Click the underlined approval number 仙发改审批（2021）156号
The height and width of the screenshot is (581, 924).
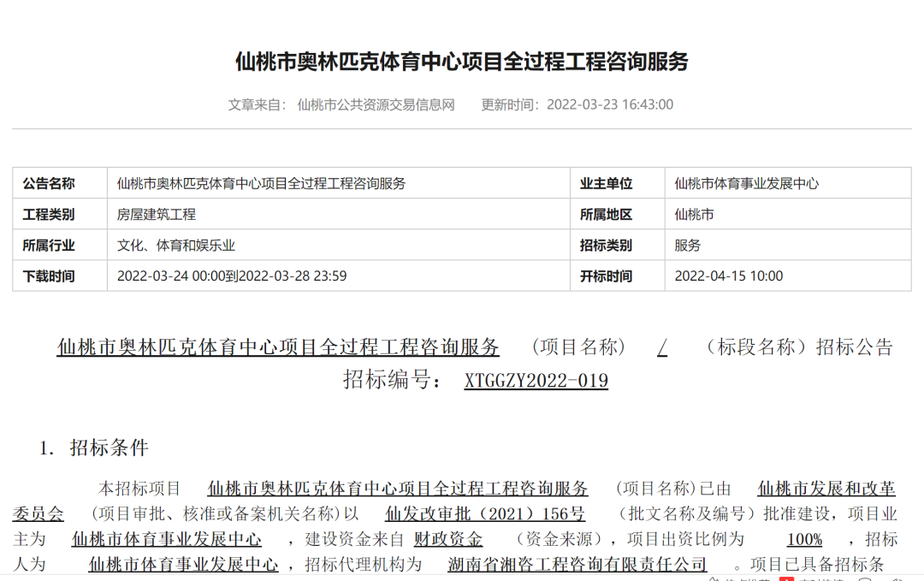point(485,513)
